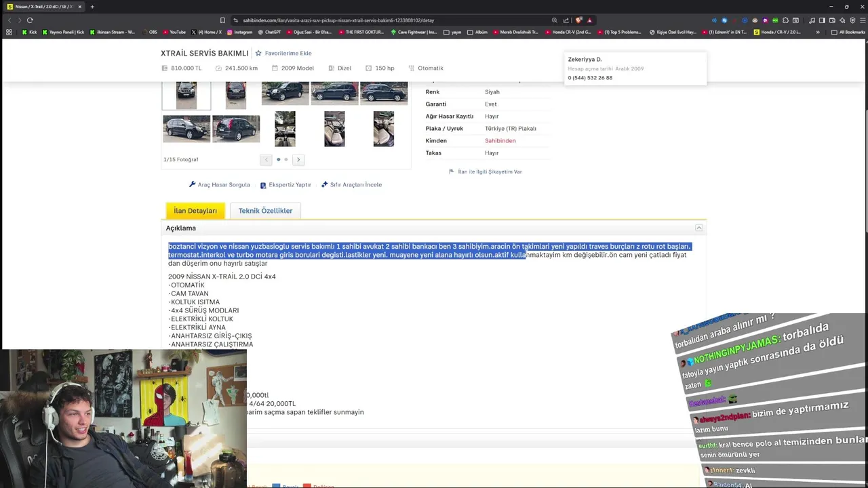This screenshot has height=488, width=868.
Task: Open Kişiye Özel Evcil Hay... bookmark
Action: pos(673,32)
